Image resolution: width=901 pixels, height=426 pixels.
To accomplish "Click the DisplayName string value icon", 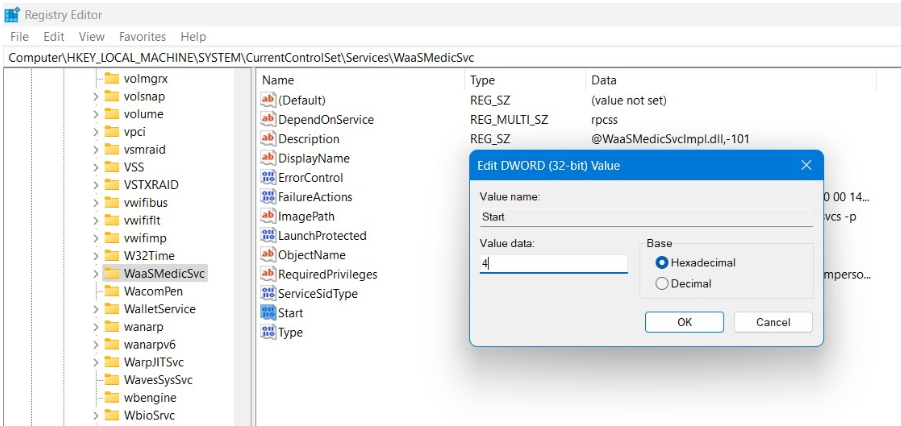I will pyautogui.click(x=268, y=158).
